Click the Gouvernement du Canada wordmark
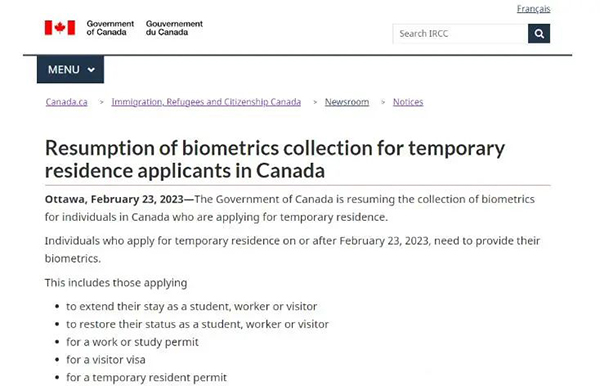Screen dimensions: 600x386 [x=174, y=28]
